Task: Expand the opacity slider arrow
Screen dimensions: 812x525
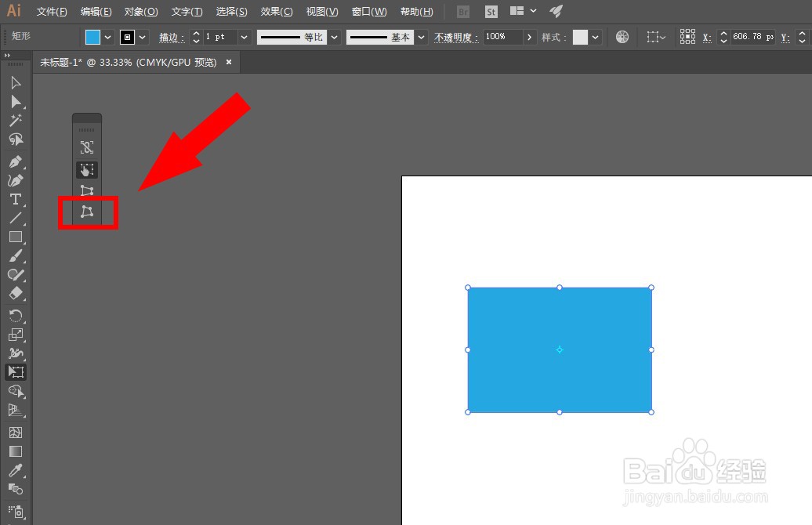Action: click(x=529, y=38)
